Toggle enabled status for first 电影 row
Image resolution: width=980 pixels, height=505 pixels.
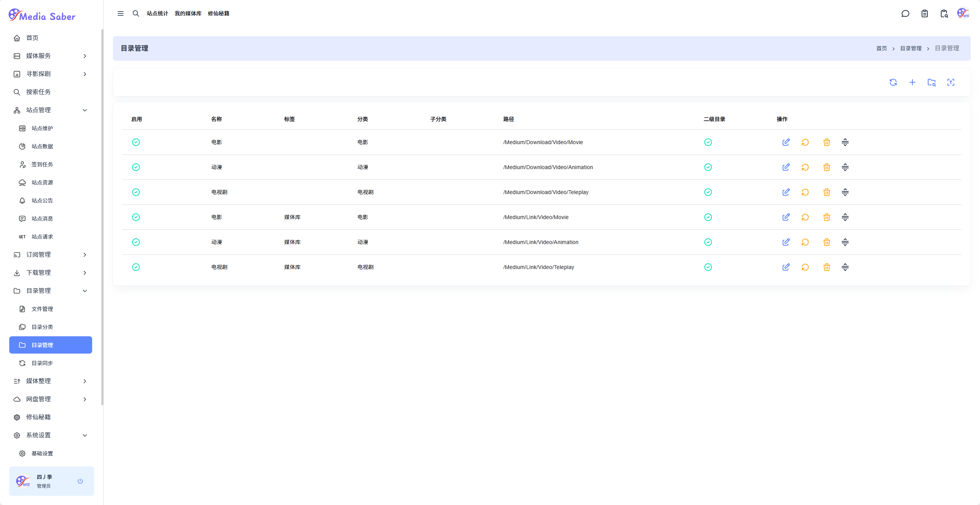(x=136, y=142)
